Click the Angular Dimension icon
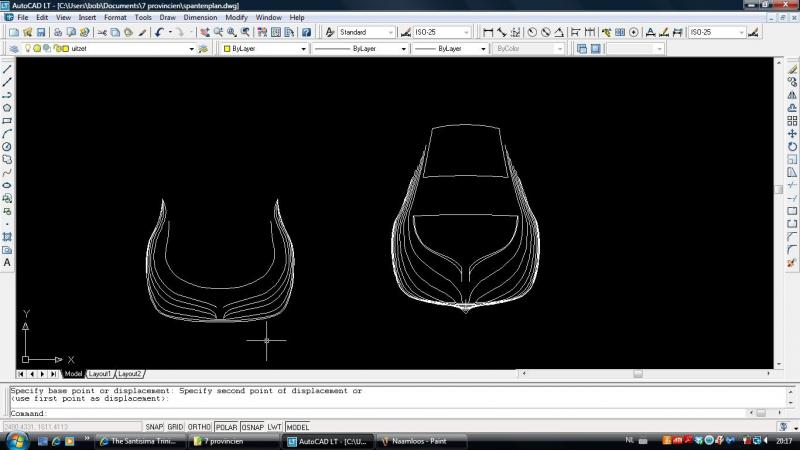The height and width of the screenshot is (450, 800). (x=559, y=32)
